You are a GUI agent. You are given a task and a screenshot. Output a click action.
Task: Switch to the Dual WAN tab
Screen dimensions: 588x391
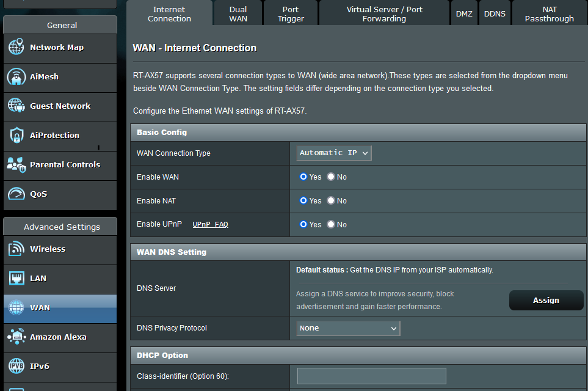point(238,13)
